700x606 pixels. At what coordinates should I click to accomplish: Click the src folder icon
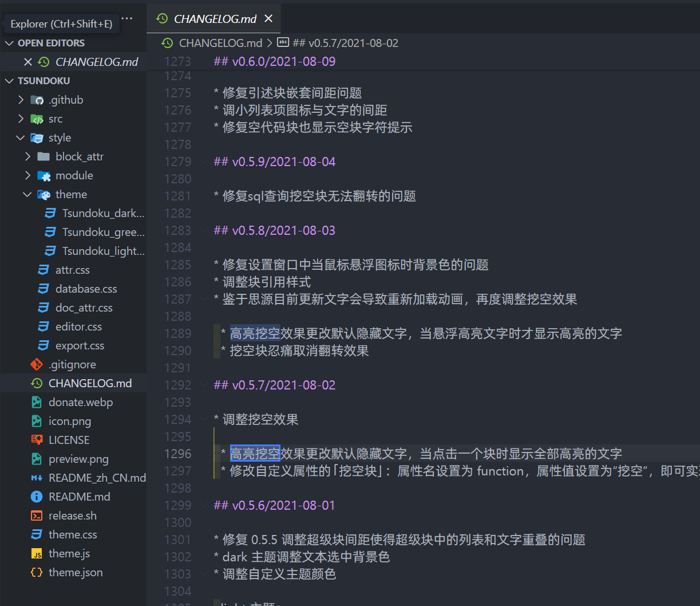click(x=37, y=119)
